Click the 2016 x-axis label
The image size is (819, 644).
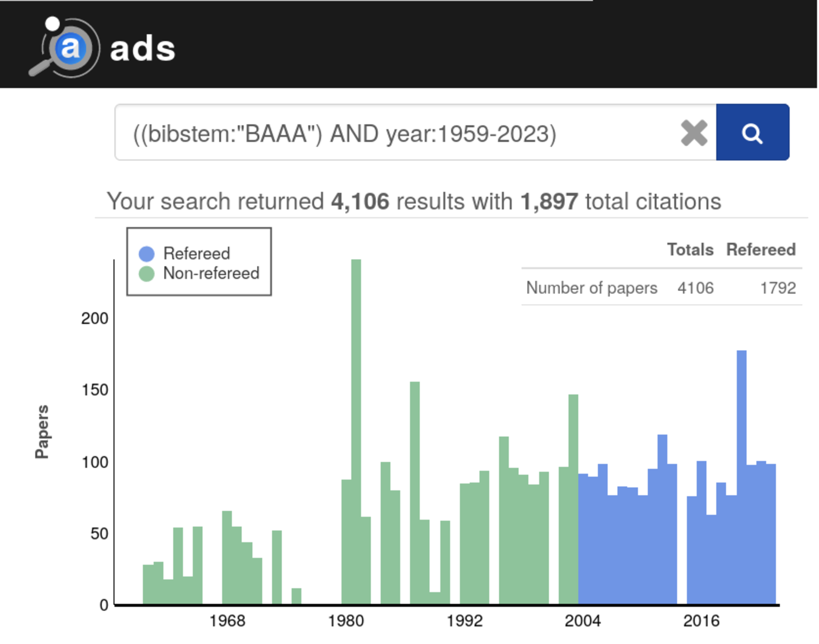tap(701, 621)
